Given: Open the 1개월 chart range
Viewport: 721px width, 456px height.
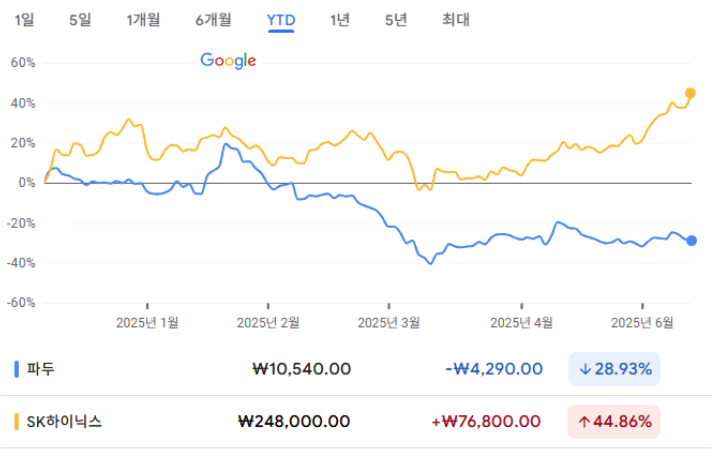Looking at the screenshot, I should coord(143,20).
